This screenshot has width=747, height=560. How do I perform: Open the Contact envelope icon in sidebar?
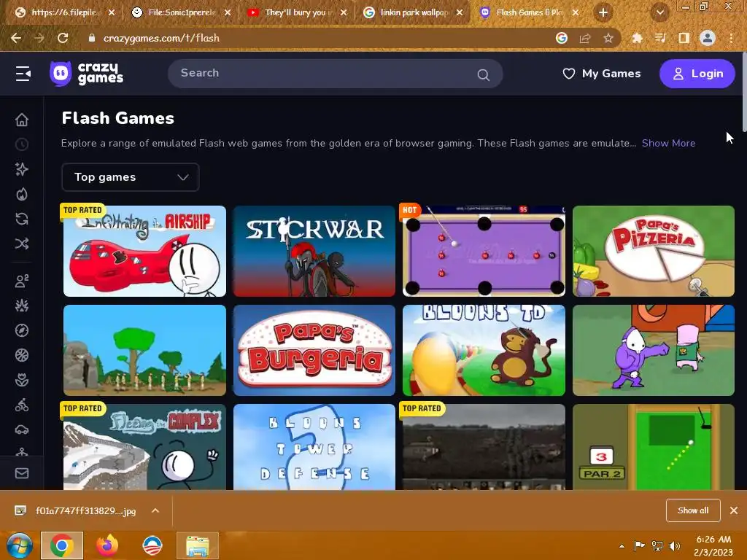[22, 472]
